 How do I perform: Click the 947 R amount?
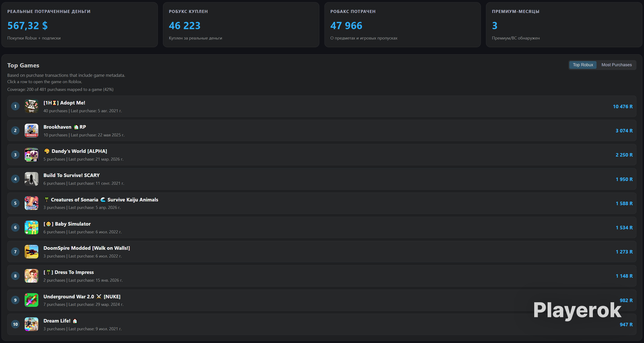coord(626,324)
